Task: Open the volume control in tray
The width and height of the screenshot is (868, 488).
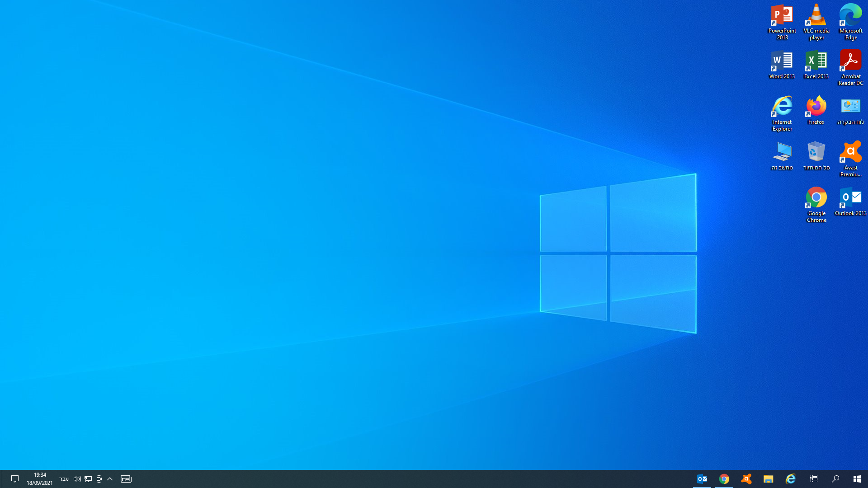Action: click(77, 479)
